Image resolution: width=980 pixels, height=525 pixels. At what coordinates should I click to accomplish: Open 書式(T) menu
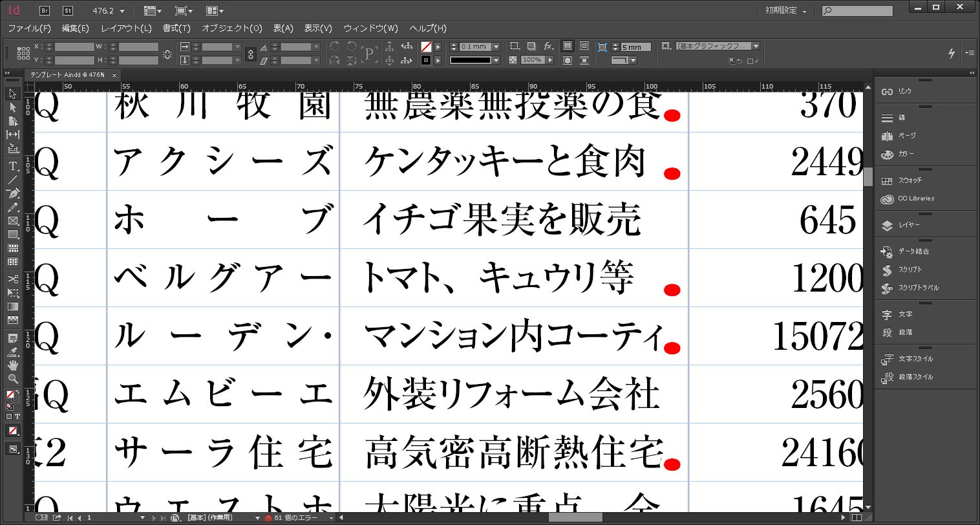tap(176, 28)
